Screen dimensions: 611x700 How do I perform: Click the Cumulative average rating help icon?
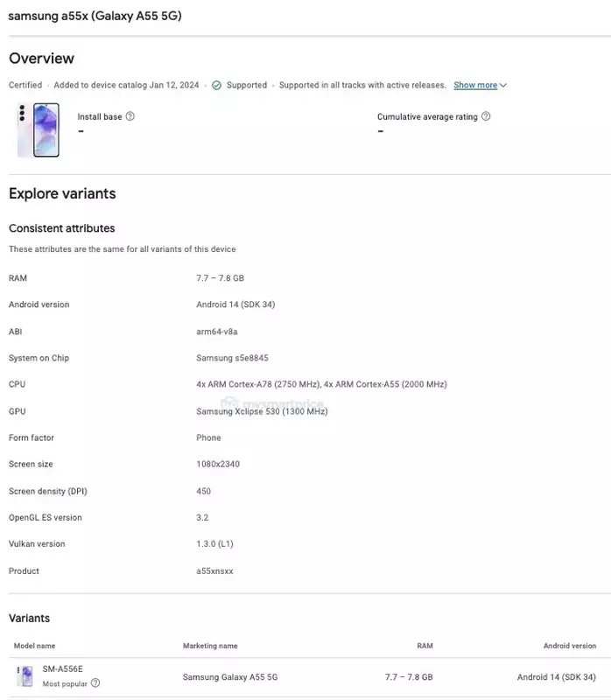(x=486, y=116)
